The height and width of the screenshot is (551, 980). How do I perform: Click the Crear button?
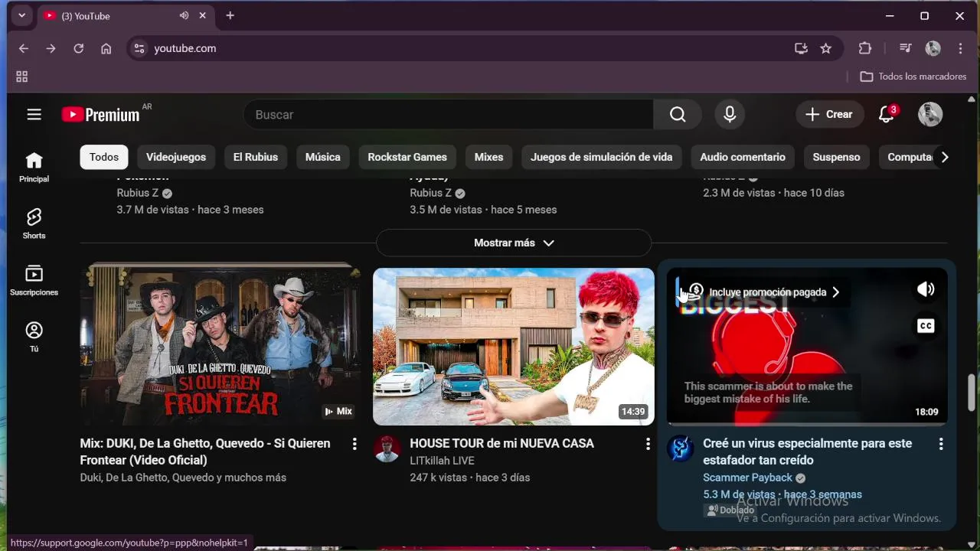(830, 115)
